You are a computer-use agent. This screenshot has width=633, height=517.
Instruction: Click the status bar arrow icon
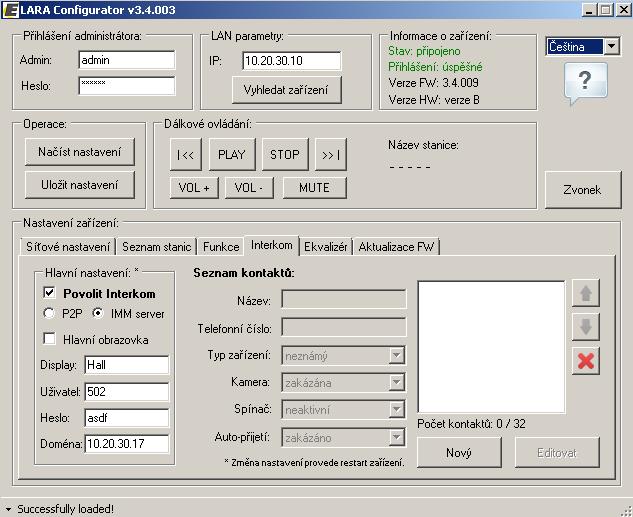[8, 509]
